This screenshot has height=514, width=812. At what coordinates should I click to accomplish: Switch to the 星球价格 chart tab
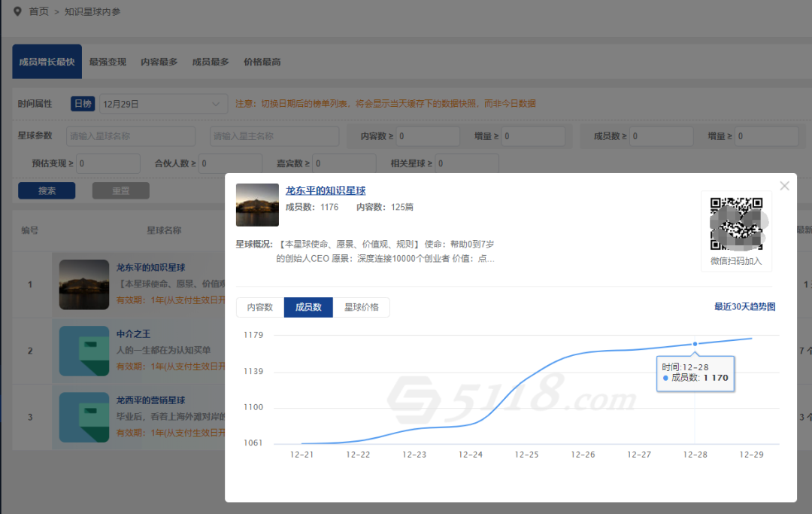tap(361, 308)
